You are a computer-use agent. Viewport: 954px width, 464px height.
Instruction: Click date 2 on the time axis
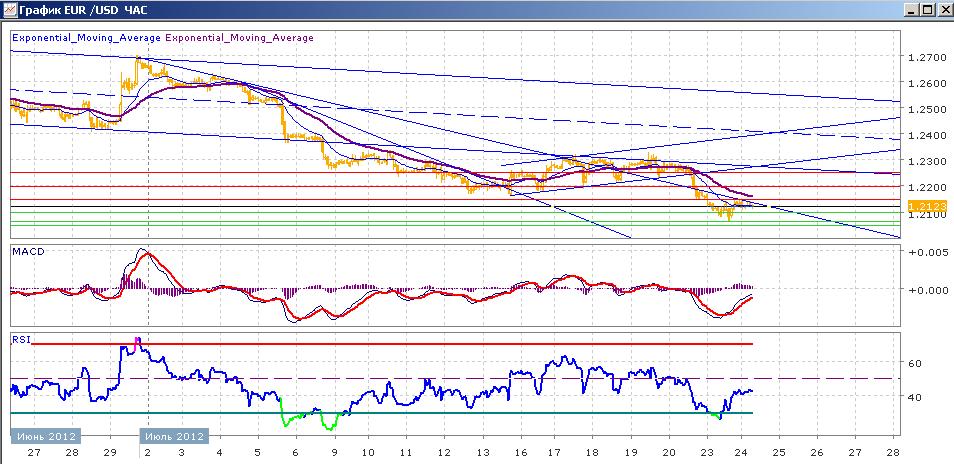click(148, 453)
